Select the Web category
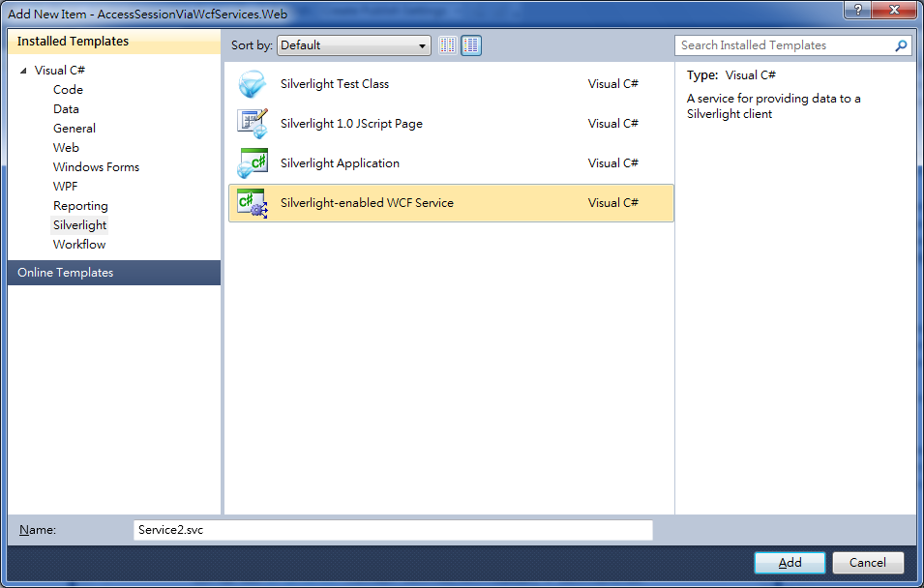This screenshot has width=924, height=588. tap(66, 148)
